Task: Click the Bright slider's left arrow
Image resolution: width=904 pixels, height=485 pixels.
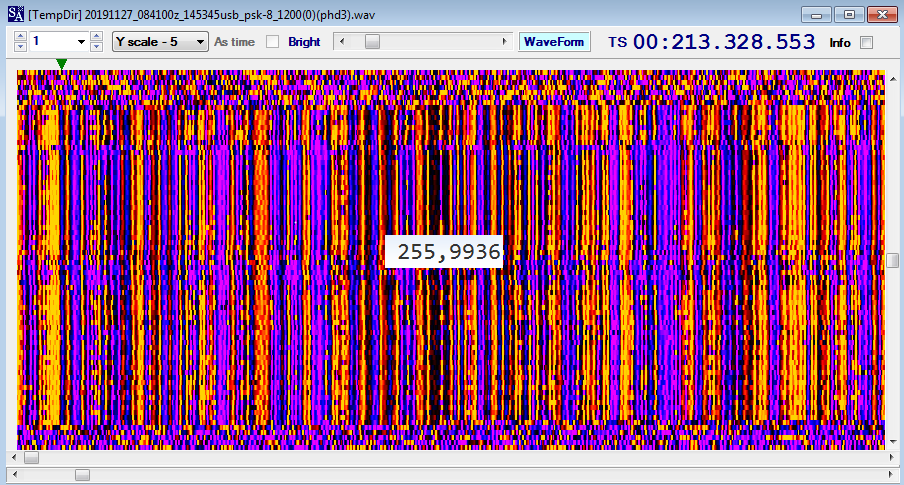Action: 342,42
